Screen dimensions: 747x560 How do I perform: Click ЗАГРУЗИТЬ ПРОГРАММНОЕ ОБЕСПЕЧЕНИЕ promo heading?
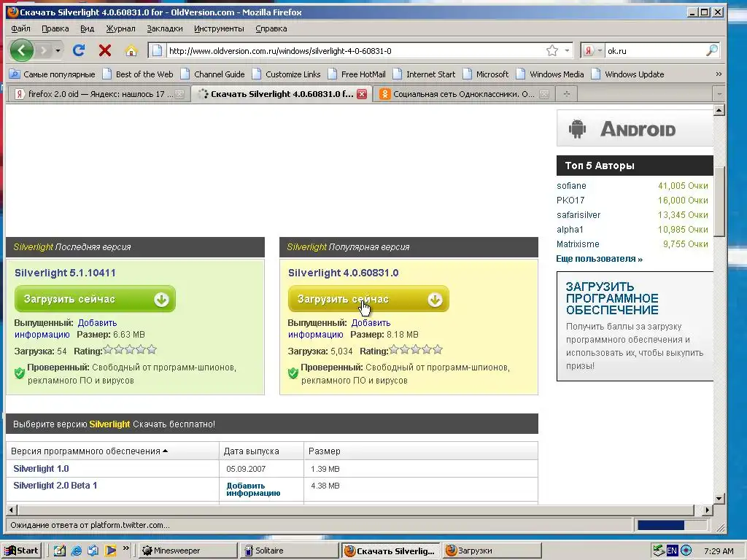click(612, 298)
